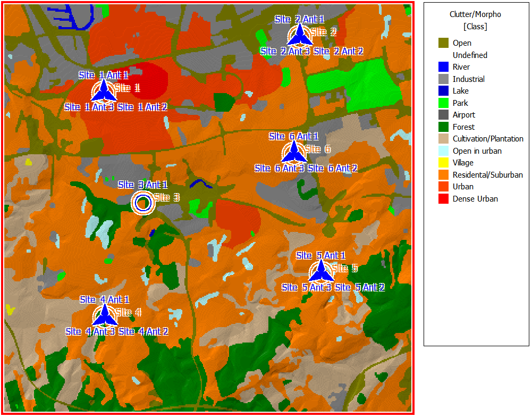Click the Dense Urban red legend swatch

pyautogui.click(x=444, y=199)
